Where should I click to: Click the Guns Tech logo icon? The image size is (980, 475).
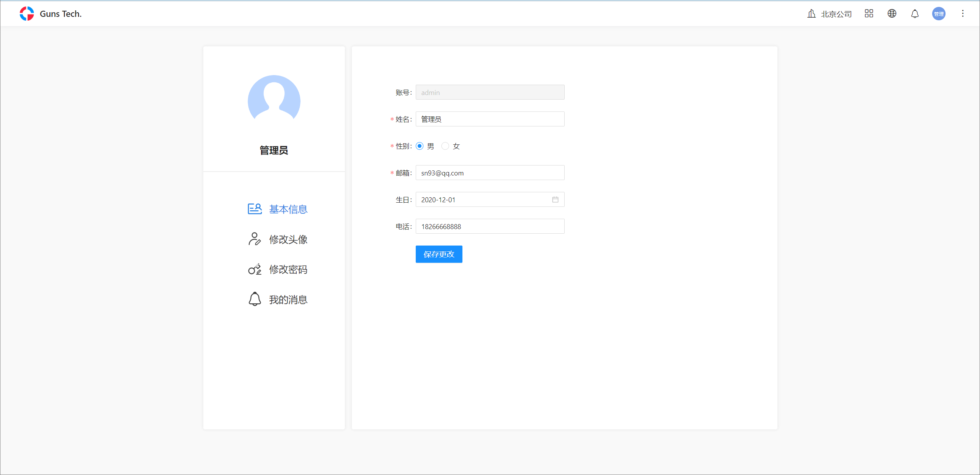pyautogui.click(x=27, y=14)
